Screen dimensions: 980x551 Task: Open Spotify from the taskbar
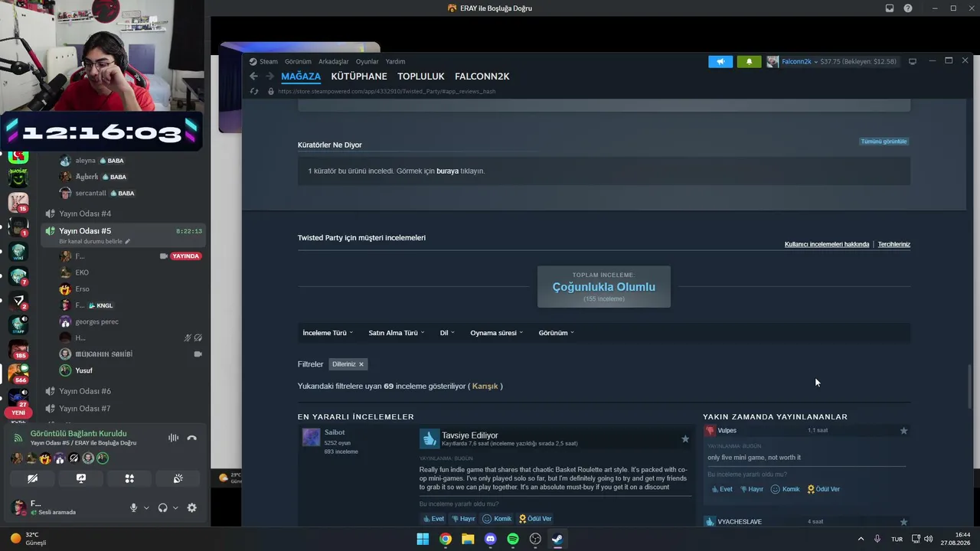click(513, 539)
